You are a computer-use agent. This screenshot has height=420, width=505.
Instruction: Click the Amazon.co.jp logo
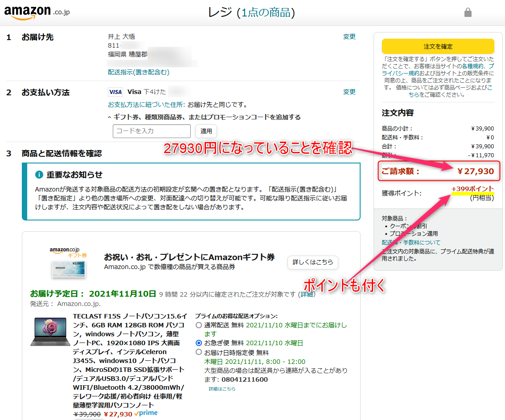pyautogui.click(x=37, y=12)
